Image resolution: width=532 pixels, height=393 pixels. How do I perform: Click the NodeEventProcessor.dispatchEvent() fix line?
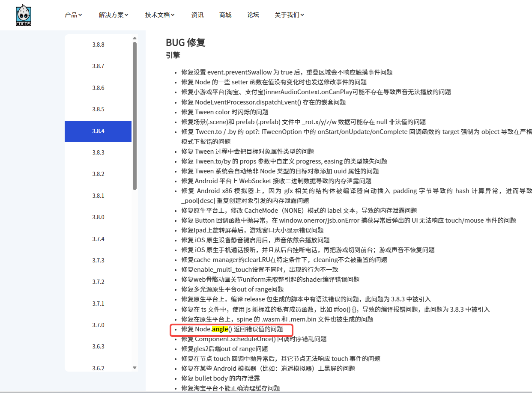[263, 102]
